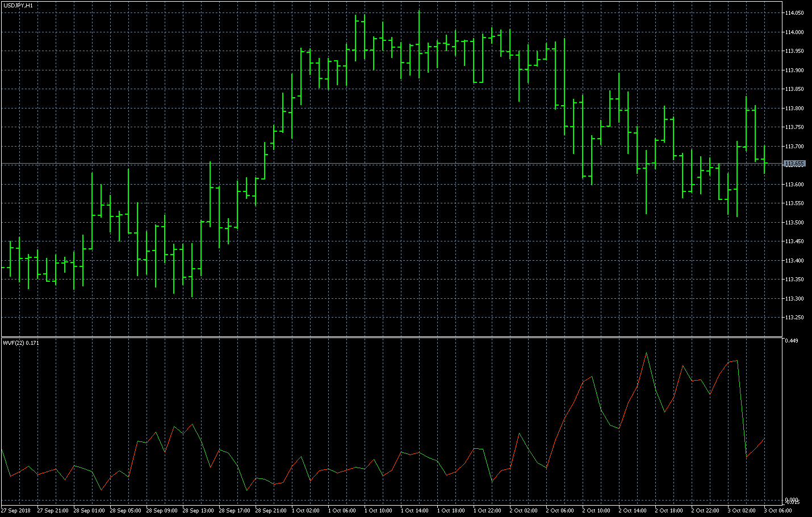This screenshot has width=812, height=517.
Task: Click the 28 Sep 09:00 time axis label
Action: 162,511
